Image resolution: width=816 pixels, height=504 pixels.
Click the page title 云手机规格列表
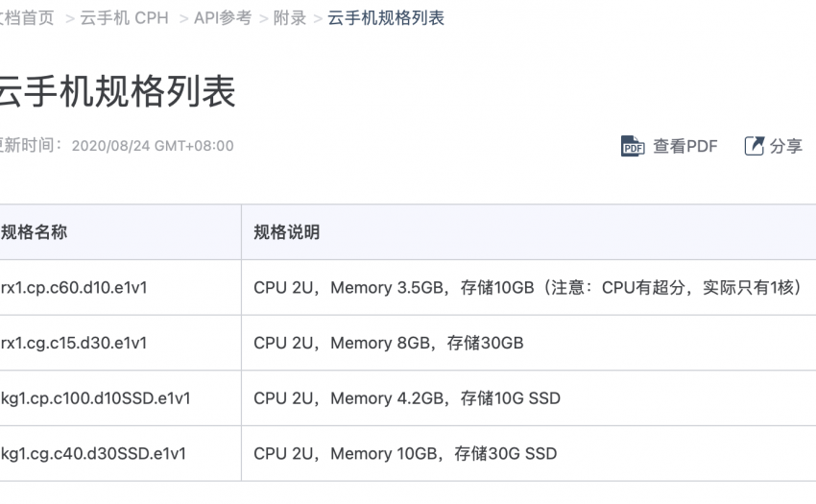coord(115,92)
